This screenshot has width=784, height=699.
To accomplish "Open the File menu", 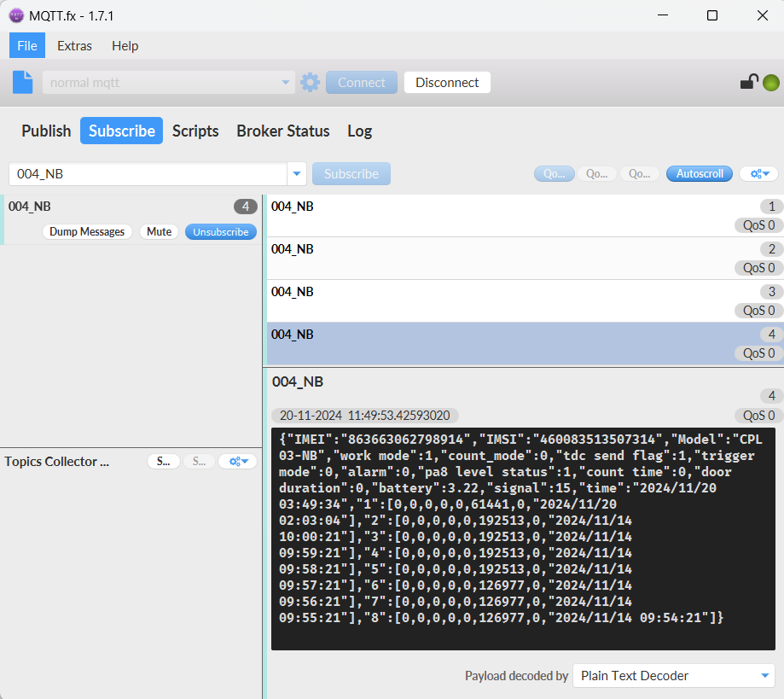I will [x=27, y=45].
